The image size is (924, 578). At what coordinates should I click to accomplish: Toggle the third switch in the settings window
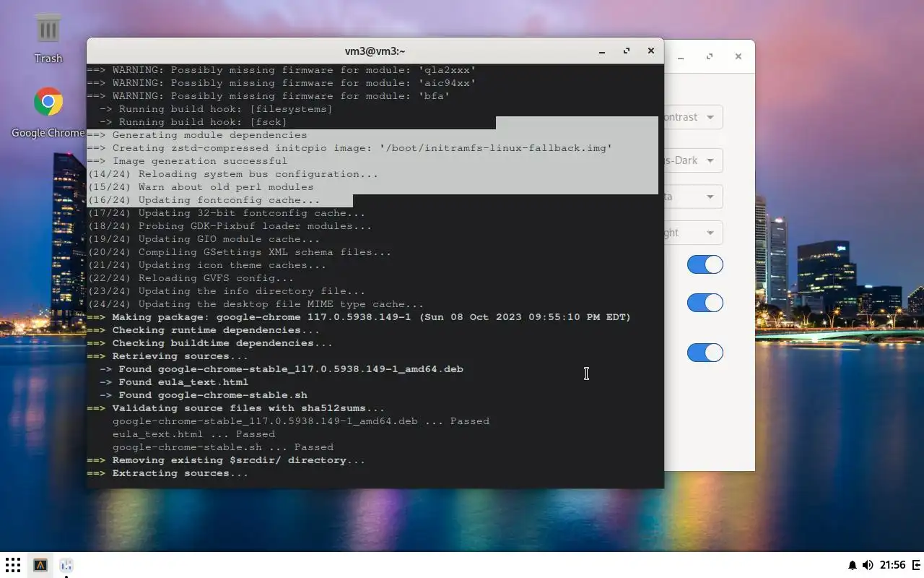pos(705,353)
